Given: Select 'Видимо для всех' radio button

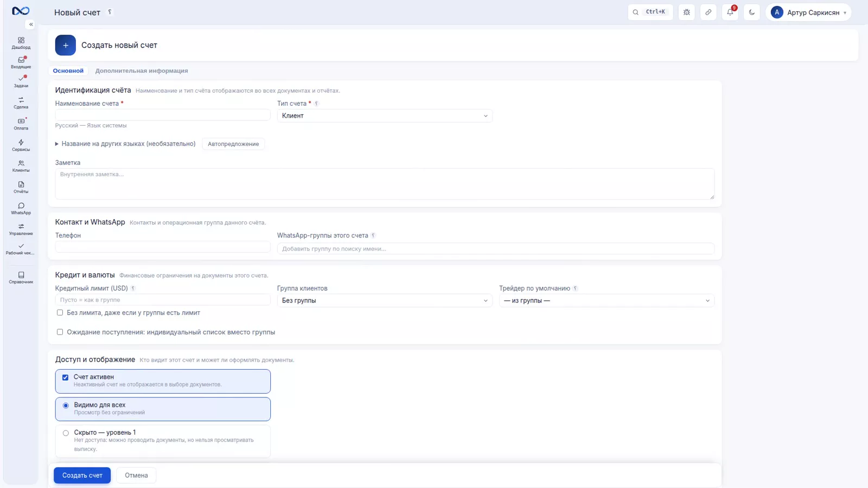Looking at the screenshot, I should (66, 406).
